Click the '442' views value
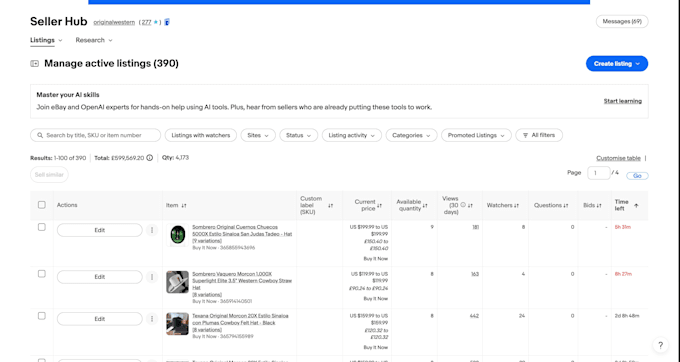The width and height of the screenshot is (680, 362). pos(474,316)
